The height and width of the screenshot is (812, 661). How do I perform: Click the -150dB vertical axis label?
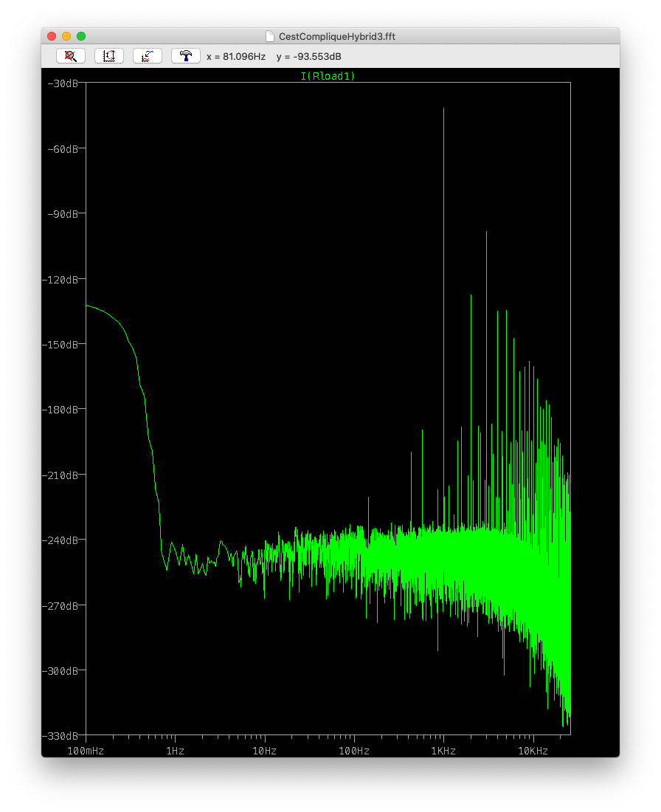point(60,345)
